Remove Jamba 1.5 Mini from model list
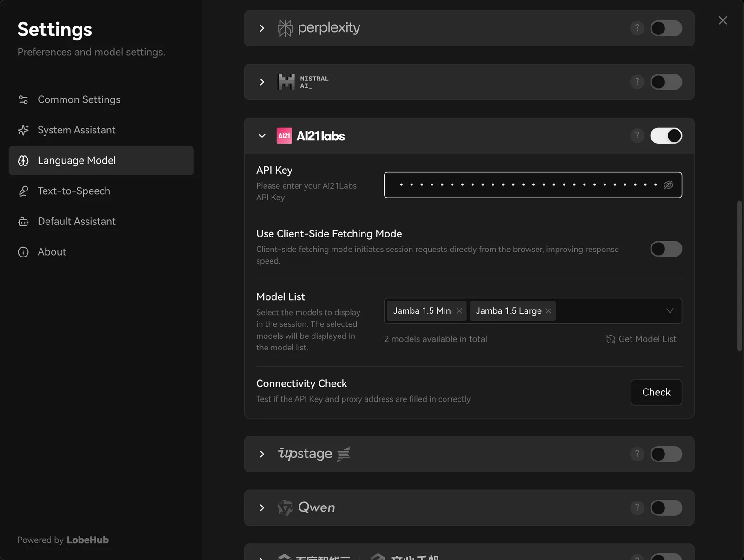The width and height of the screenshot is (744, 560). click(x=459, y=311)
